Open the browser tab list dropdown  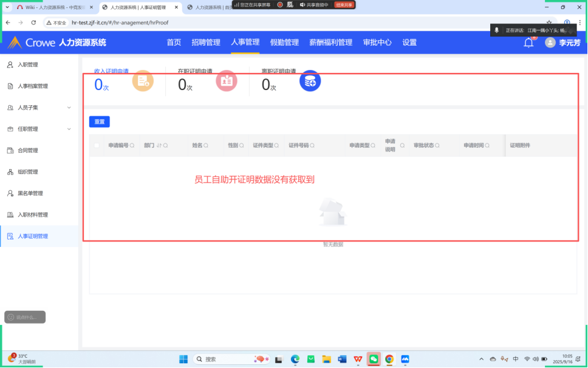(x=7, y=7)
